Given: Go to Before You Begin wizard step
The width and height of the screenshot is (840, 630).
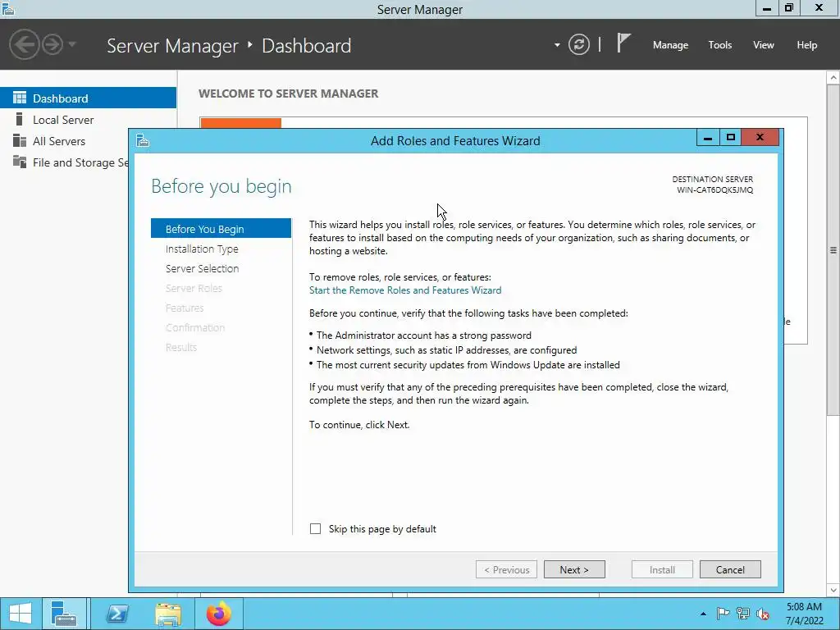Looking at the screenshot, I should (x=221, y=229).
